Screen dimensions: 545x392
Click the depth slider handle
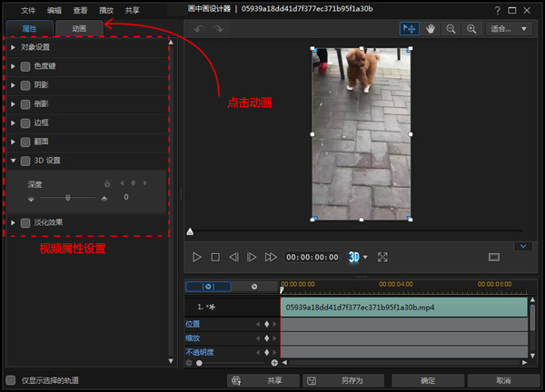(x=68, y=198)
